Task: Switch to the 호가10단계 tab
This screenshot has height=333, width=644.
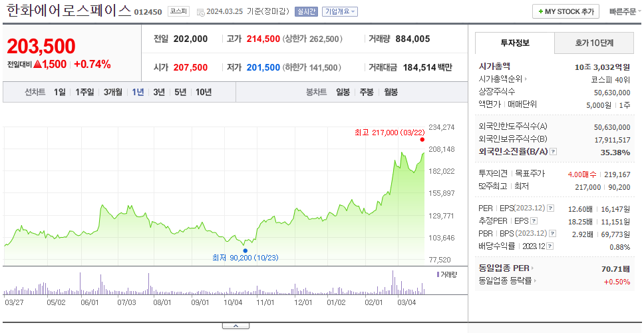Action: click(x=594, y=43)
